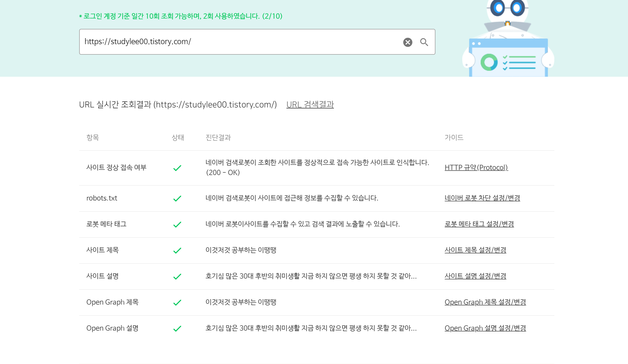Click green checkmark in robots.txt row
Image resolution: width=628 pixels, height=364 pixels.
click(x=177, y=198)
